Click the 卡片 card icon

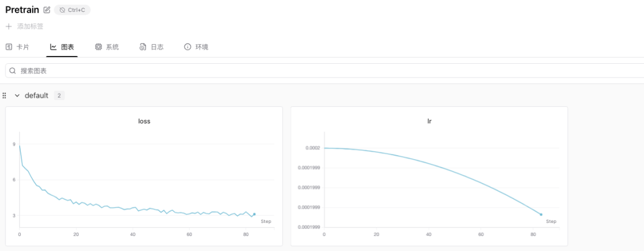tap(8, 47)
